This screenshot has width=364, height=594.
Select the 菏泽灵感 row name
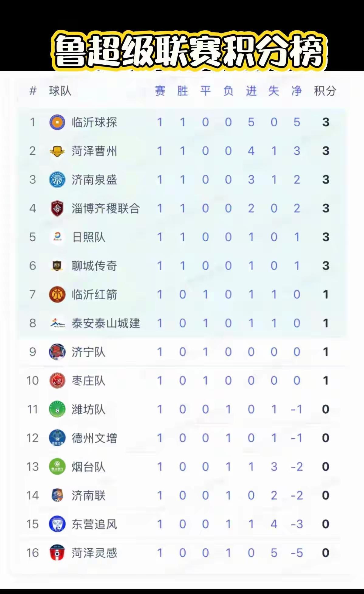(94, 553)
